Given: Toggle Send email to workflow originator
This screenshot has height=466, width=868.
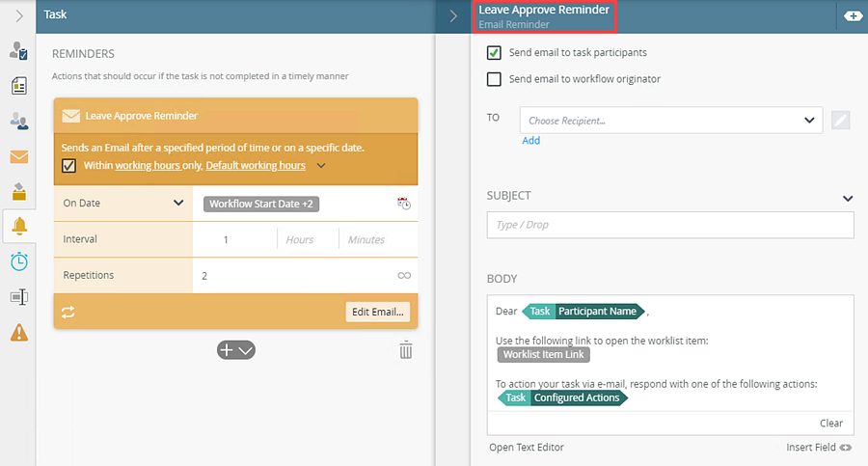Looking at the screenshot, I should tap(494, 79).
